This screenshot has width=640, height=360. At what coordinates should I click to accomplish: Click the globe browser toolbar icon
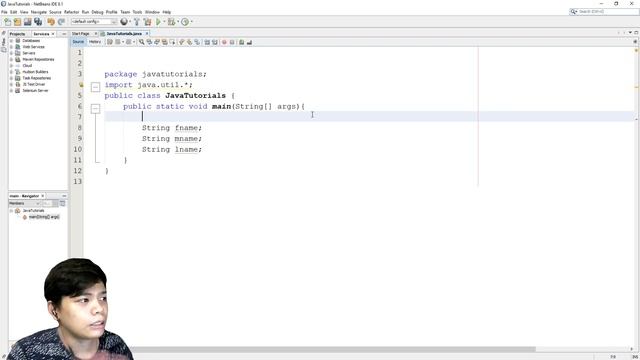point(124,22)
